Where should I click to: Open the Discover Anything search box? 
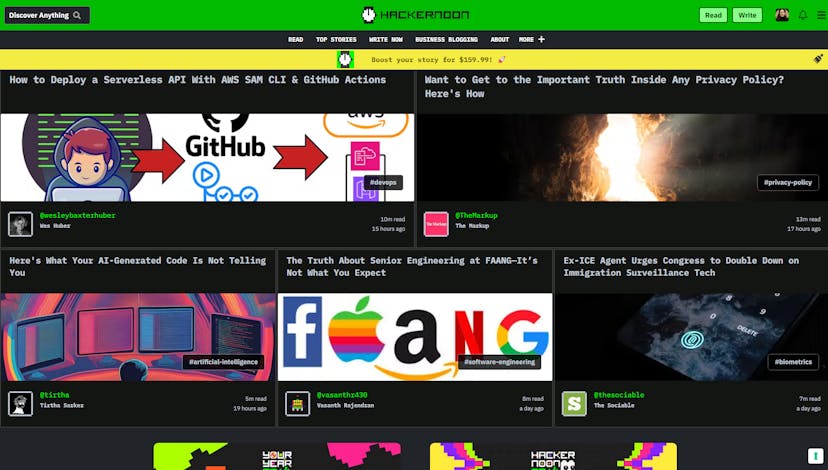(47, 15)
